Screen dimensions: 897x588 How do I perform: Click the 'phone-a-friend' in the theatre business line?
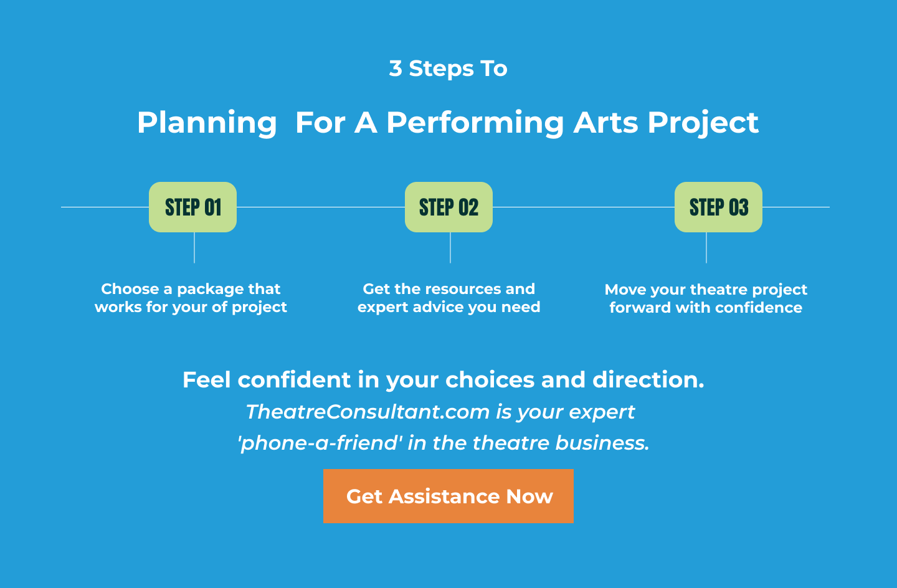(443, 443)
